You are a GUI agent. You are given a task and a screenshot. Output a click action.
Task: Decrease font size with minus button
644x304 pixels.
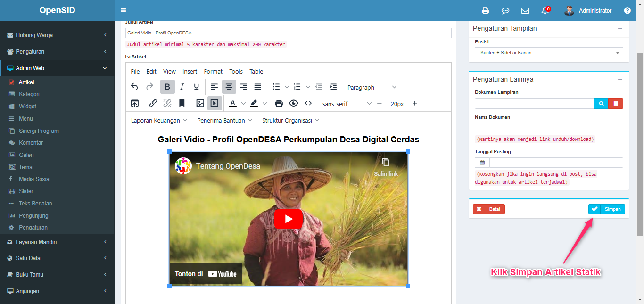coord(379,103)
